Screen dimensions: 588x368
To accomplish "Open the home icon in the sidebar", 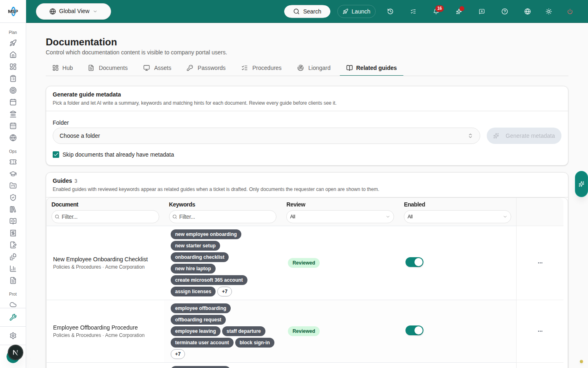I will pos(13,55).
